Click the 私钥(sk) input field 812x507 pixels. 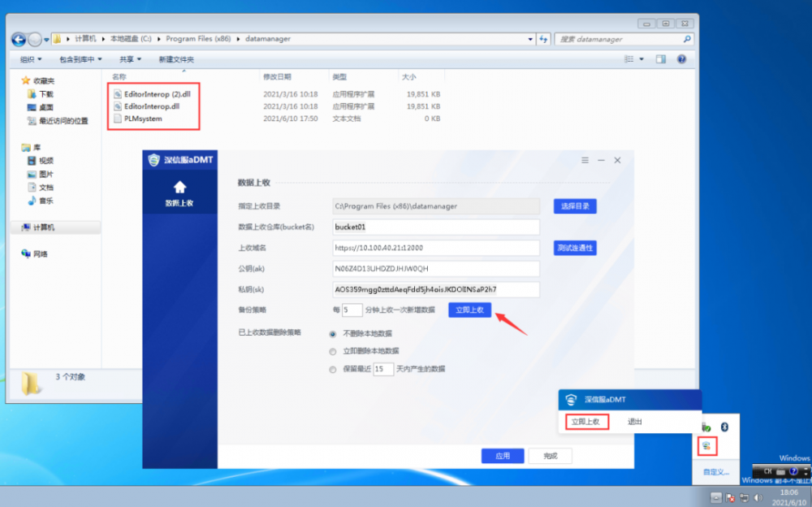pos(436,289)
